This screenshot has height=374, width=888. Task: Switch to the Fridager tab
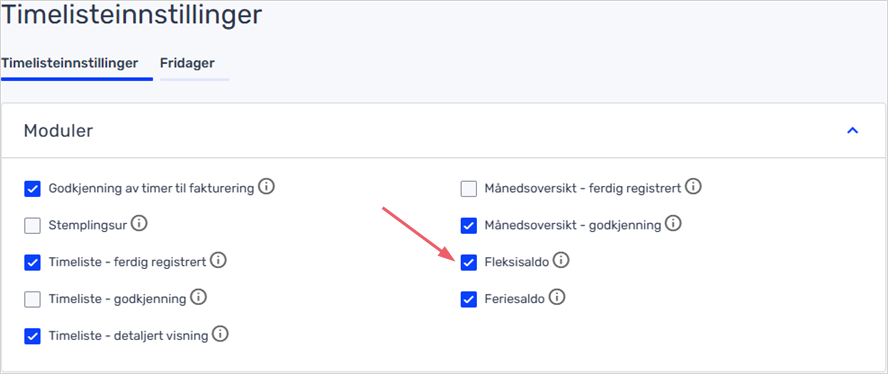(187, 63)
